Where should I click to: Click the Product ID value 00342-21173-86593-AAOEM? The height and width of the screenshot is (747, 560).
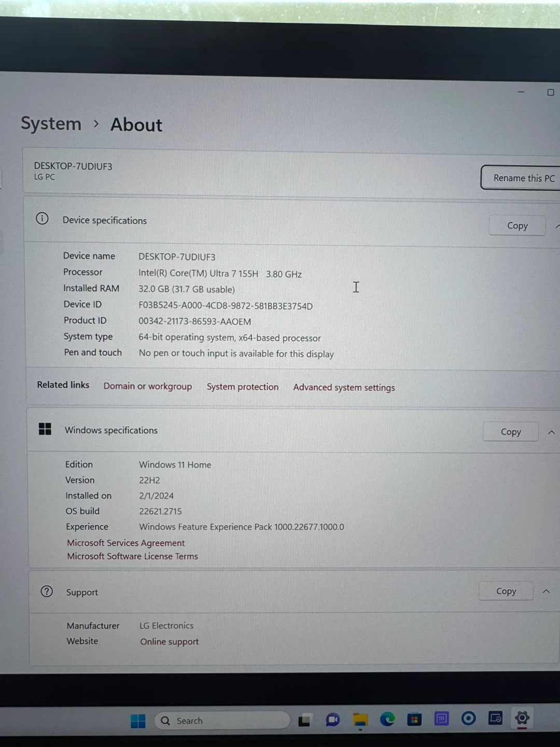195,322
